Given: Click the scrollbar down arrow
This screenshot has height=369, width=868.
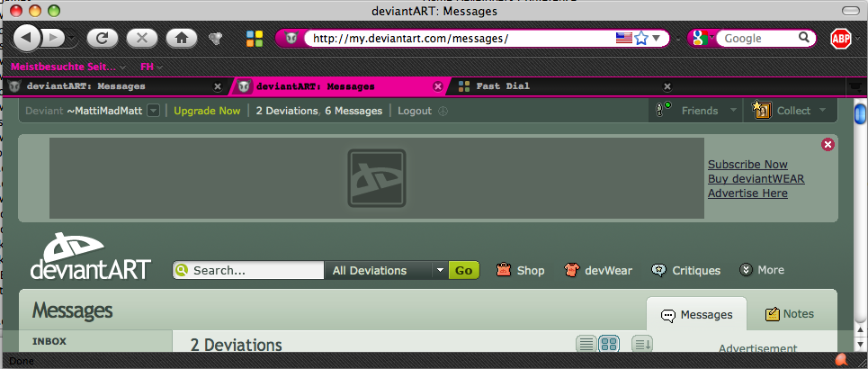Looking at the screenshot, I should (x=860, y=344).
